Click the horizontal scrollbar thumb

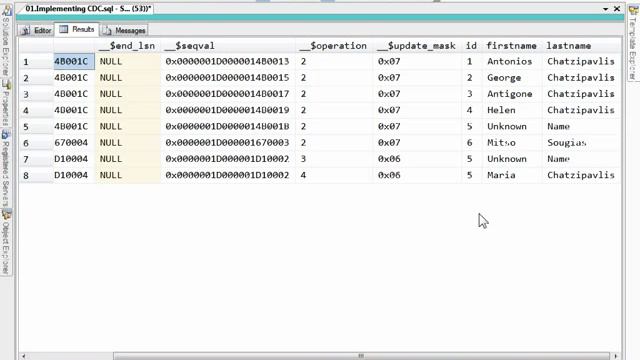point(361,356)
